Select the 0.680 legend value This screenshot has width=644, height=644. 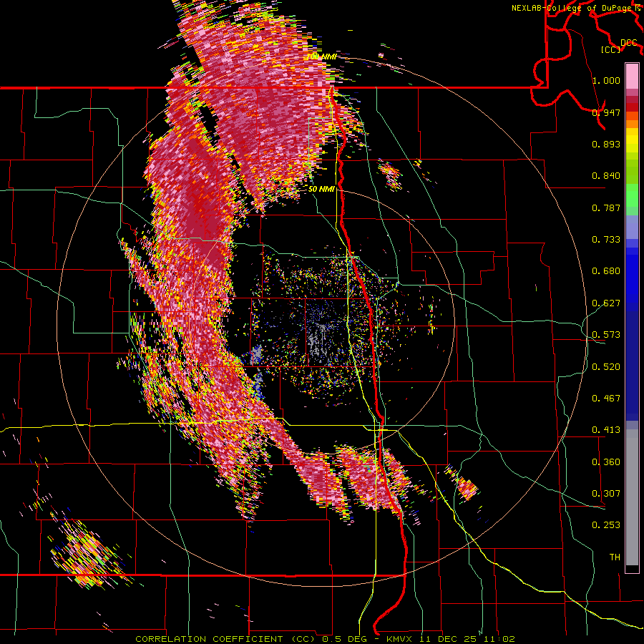tap(606, 271)
